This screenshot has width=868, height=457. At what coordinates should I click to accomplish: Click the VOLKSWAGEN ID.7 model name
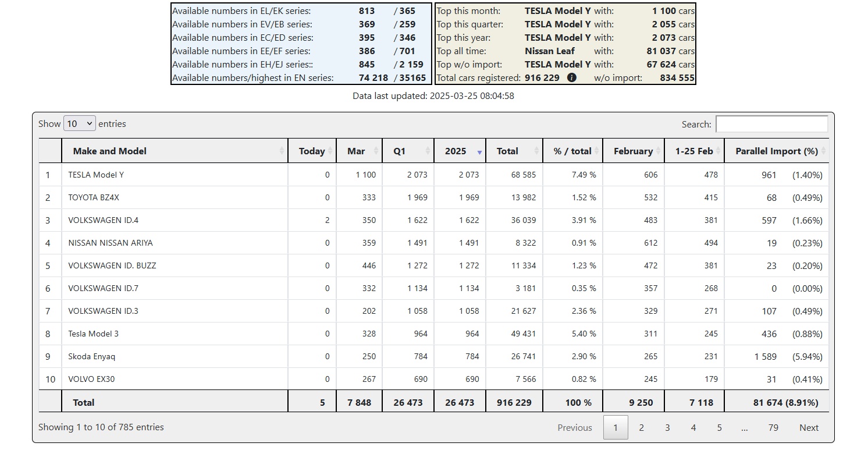[103, 288]
